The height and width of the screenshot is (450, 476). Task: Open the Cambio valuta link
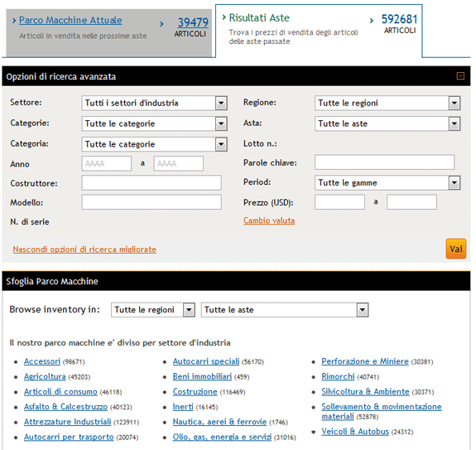269,220
